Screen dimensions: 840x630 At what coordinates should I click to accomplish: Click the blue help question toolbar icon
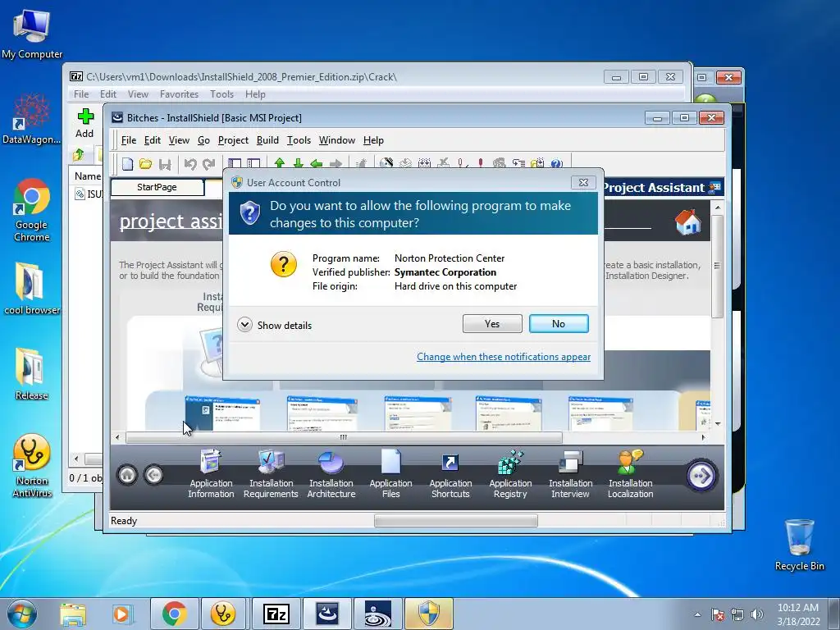pyautogui.click(x=557, y=163)
